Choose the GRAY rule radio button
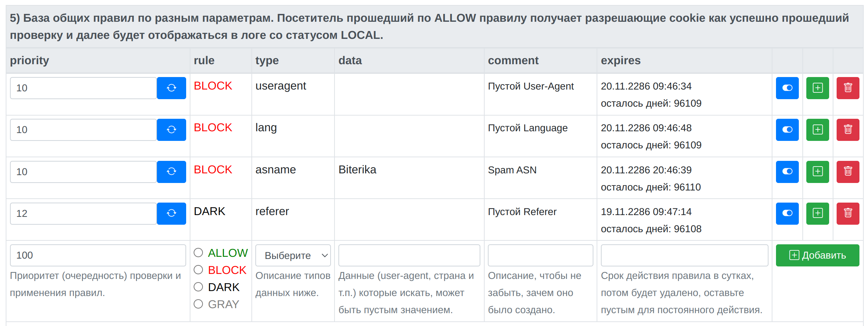This screenshot has width=868, height=326. 198,304
